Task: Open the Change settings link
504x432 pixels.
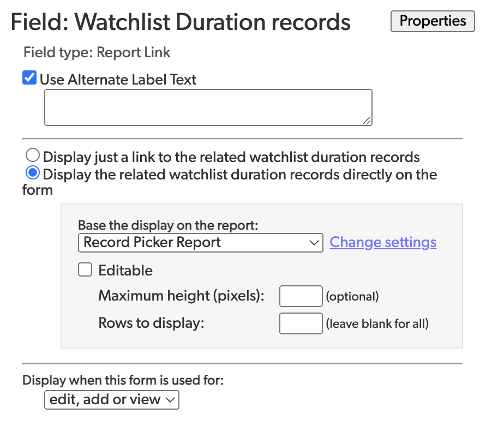Action: tap(383, 242)
